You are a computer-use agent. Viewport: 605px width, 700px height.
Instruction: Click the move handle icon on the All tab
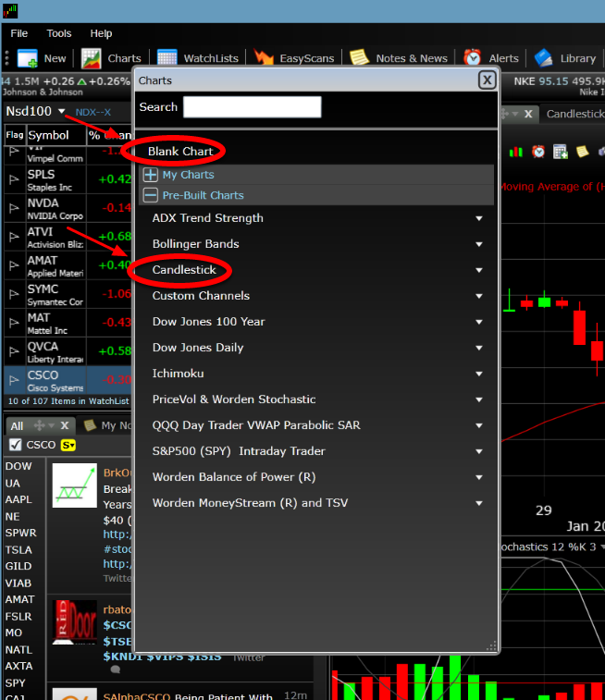[39, 425]
